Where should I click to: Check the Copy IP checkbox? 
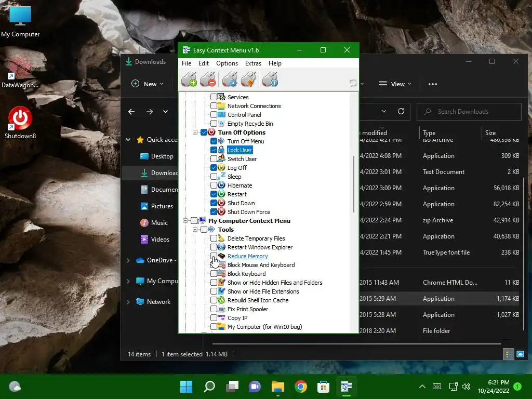pyautogui.click(x=214, y=317)
